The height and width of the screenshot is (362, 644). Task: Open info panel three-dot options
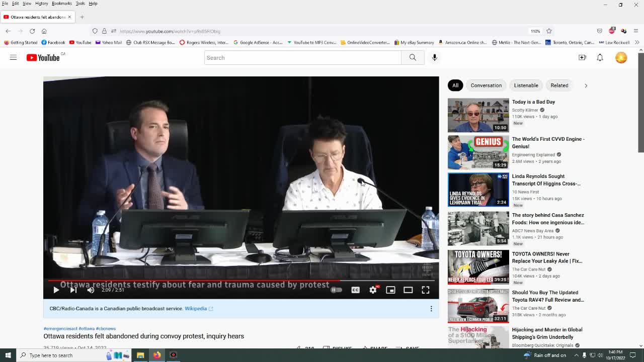tap(431, 309)
